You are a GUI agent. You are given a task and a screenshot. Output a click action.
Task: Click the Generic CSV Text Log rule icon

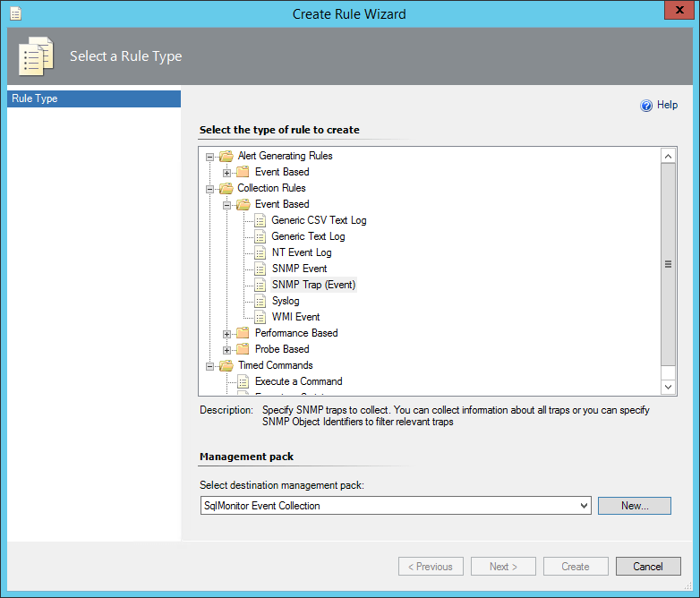click(260, 220)
